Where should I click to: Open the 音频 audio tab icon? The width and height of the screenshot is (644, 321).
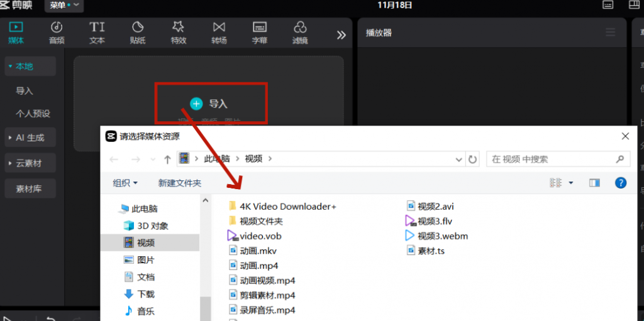[x=57, y=28]
